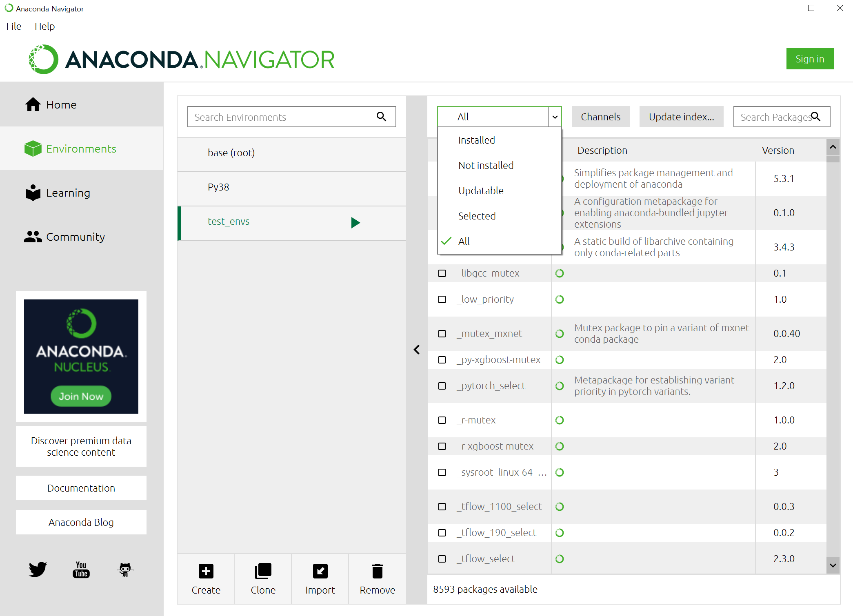Click the Search Environments input field

(282, 117)
